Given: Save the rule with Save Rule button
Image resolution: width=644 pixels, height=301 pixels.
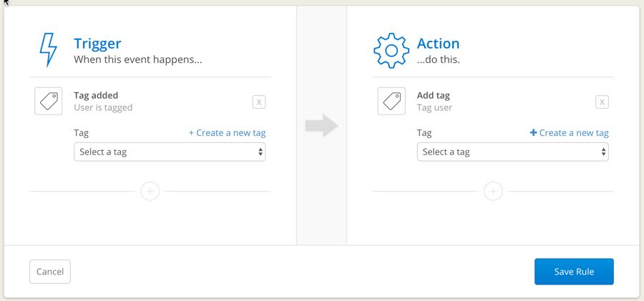Looking at the screenshot, I should click(574, 272).
